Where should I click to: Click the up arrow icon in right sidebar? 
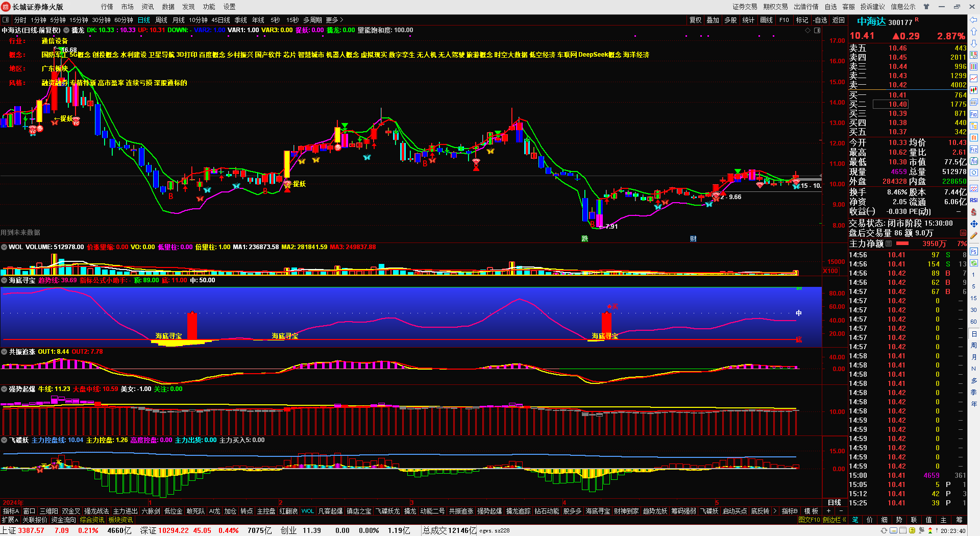coord(974,32)
